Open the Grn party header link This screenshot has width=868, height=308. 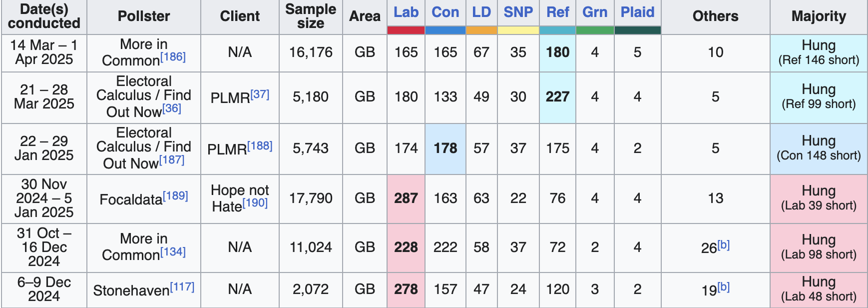click(594, 12)
